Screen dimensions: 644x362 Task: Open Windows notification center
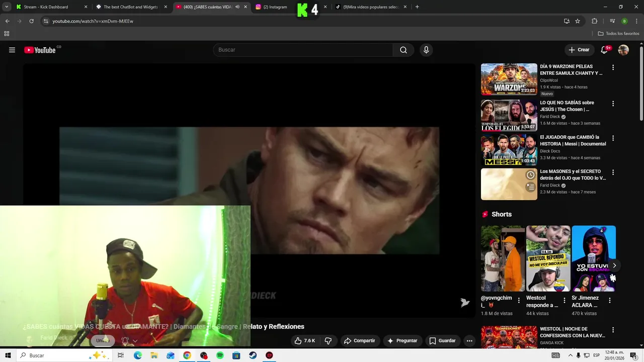click(633, 355)
